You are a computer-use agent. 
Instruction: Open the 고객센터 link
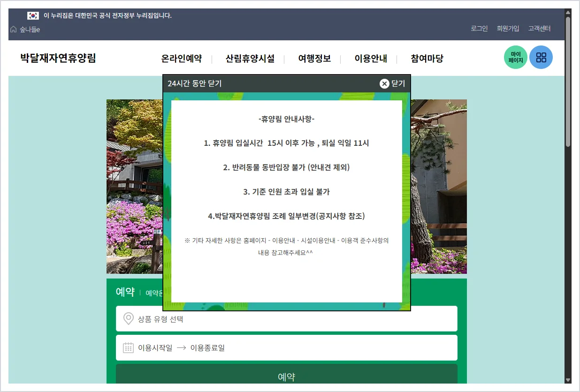[x=539, y=29]
